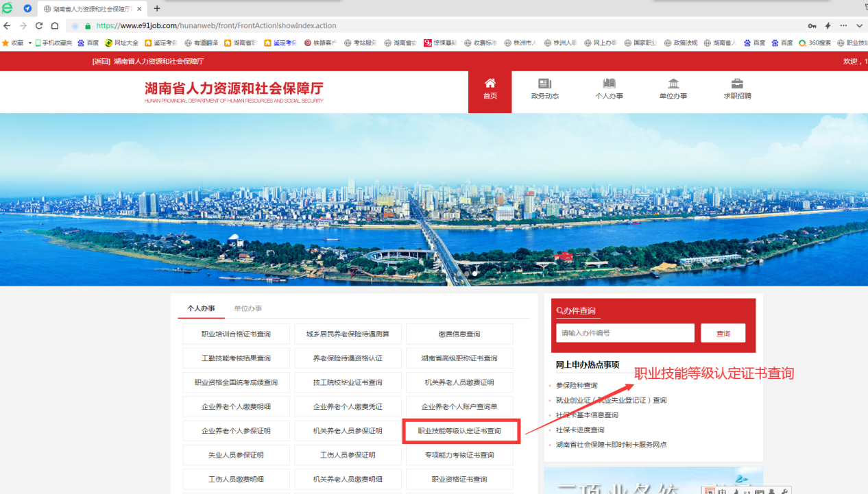Screen dimensions: 868x494
Task: Click the browser home button icon
Action: 56,25
